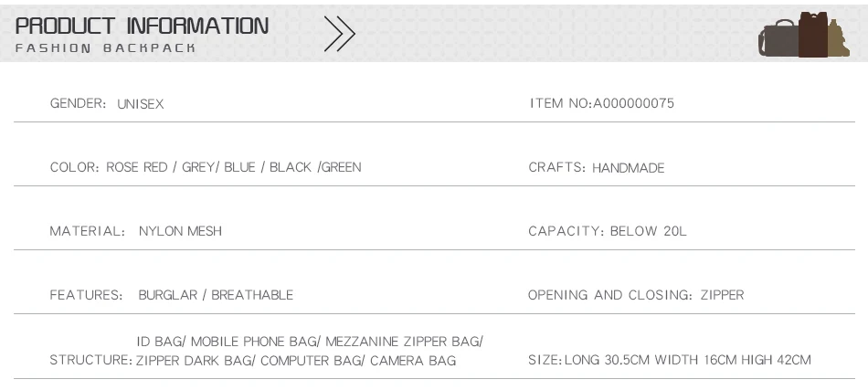Image resolution: width=868 pixels, height=390 pixels.
Task: Click the SIZE: LONG 30.5CM dimensions text
Action: (x=670, y=360)
